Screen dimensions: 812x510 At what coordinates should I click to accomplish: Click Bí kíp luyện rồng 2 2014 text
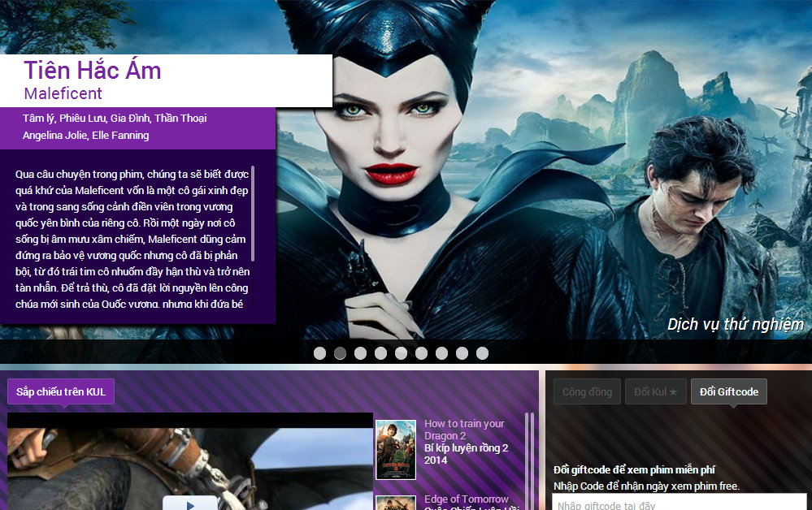[x=466, y=454]
